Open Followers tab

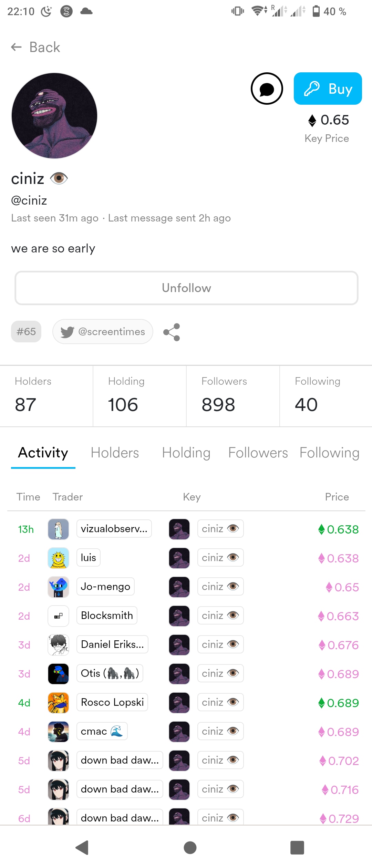point(258,453)
